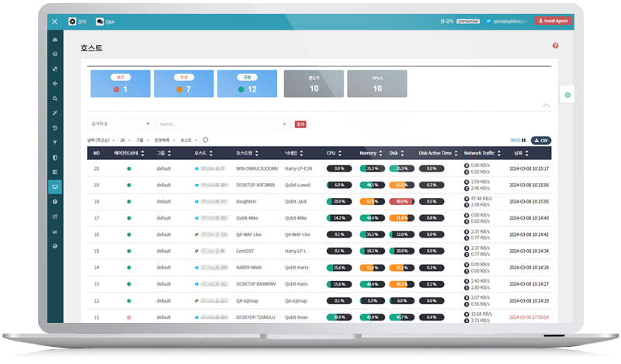Click the red help question mark icon
621x364 pixels.
point(556,46)
